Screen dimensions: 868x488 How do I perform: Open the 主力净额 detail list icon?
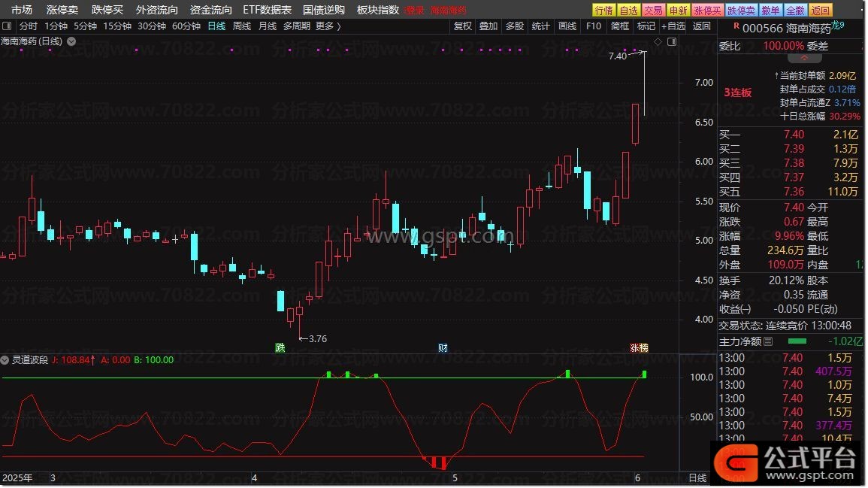[x=768, y=342]
